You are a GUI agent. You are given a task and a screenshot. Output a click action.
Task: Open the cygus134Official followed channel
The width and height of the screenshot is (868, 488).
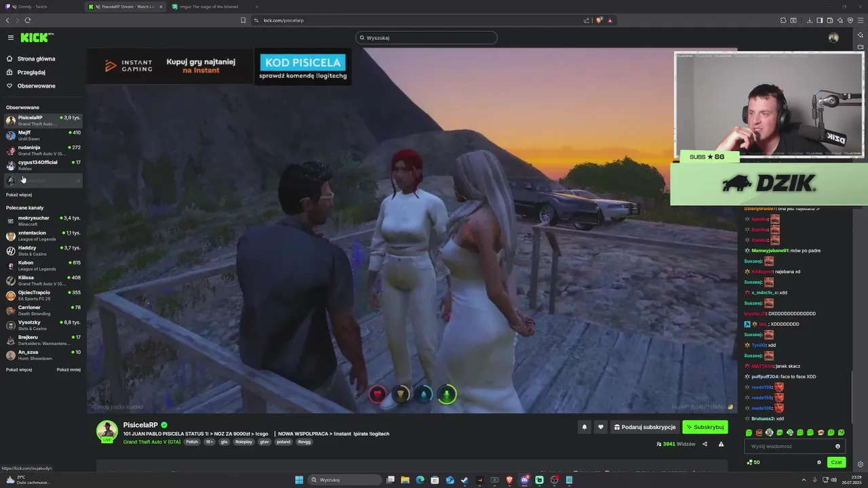coord(43,165)
